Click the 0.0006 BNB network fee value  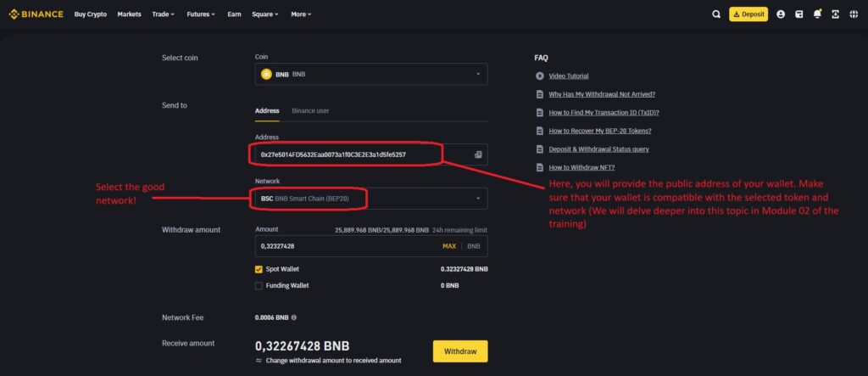(x=271, y=317)
